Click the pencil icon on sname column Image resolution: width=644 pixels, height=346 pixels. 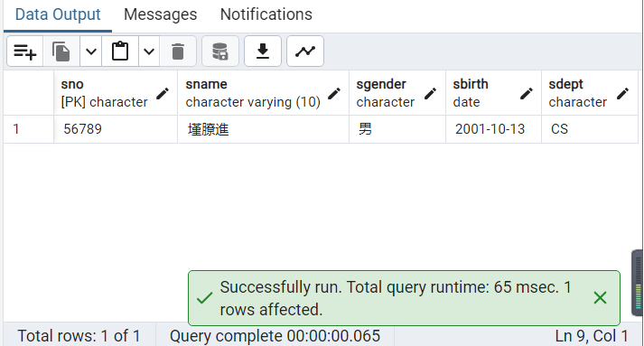coord(334,94)
